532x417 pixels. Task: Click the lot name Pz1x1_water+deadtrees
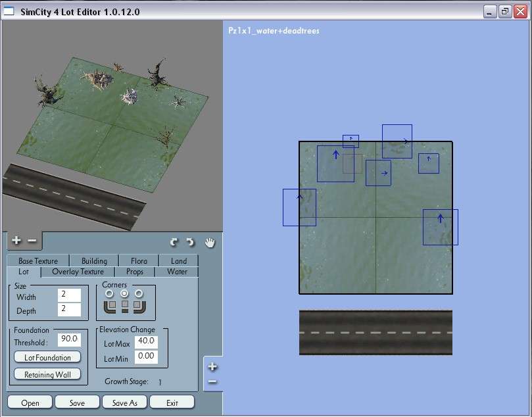click(274, 30)
